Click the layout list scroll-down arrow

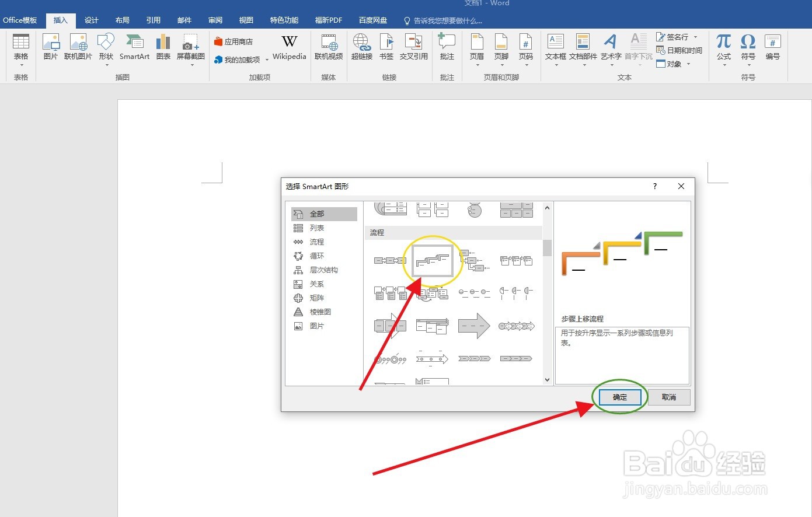click(x=547, y=380)
